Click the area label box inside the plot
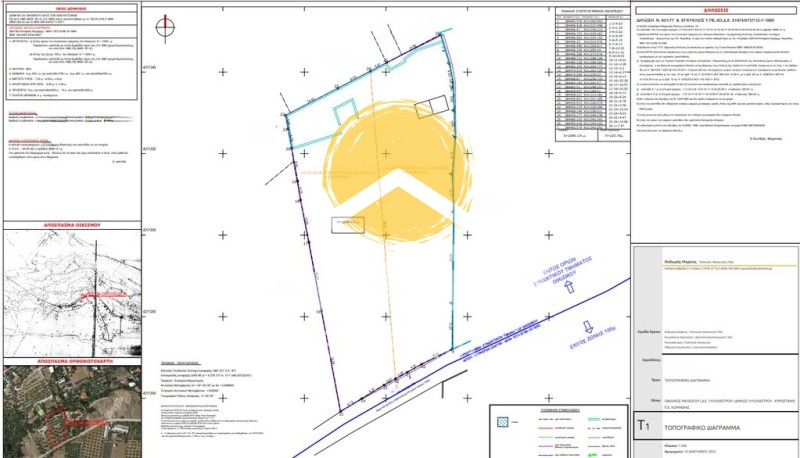This screenshot has width=800, height=458. coord(348,225)
